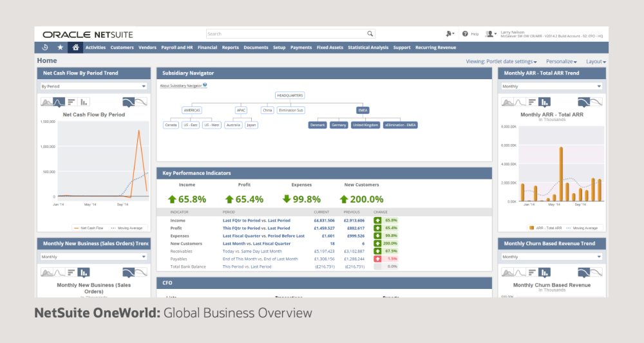Open the Recurring Revenue menu

[x=436, y=48]
